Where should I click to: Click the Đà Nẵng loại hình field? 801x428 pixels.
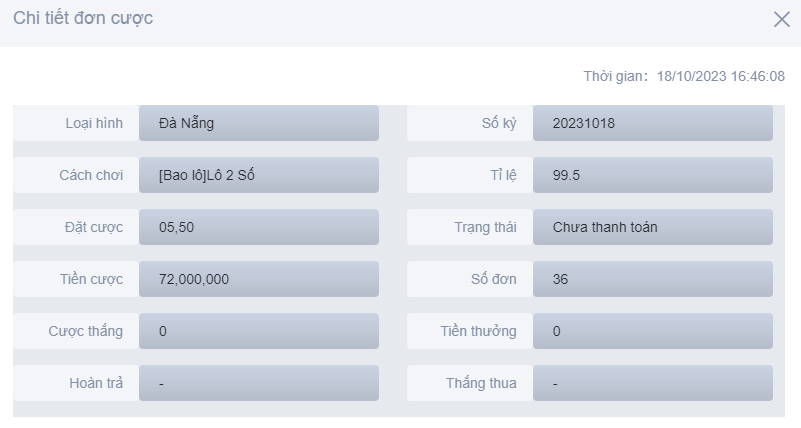(259, 123)
